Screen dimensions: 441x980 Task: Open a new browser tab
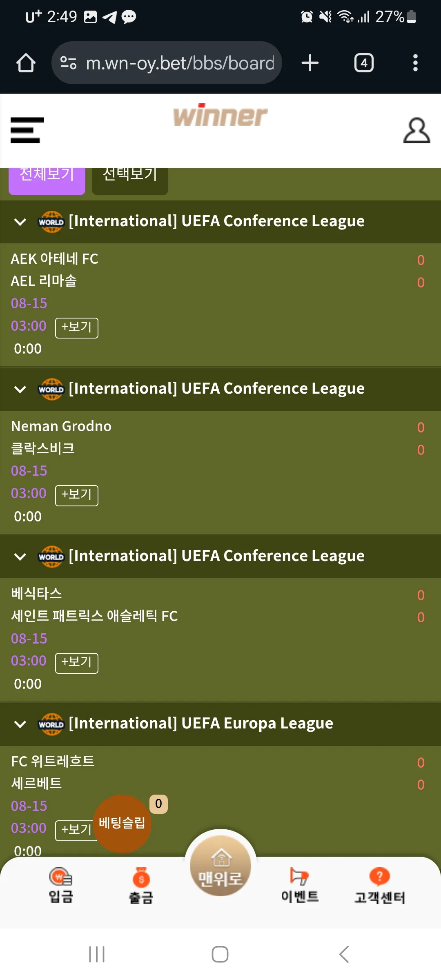310,63
